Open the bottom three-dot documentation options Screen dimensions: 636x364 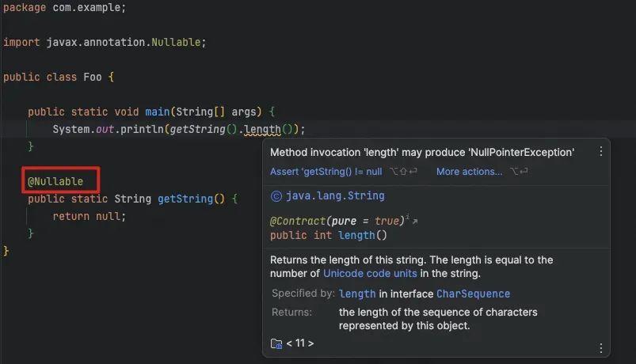tap(600, 347)
